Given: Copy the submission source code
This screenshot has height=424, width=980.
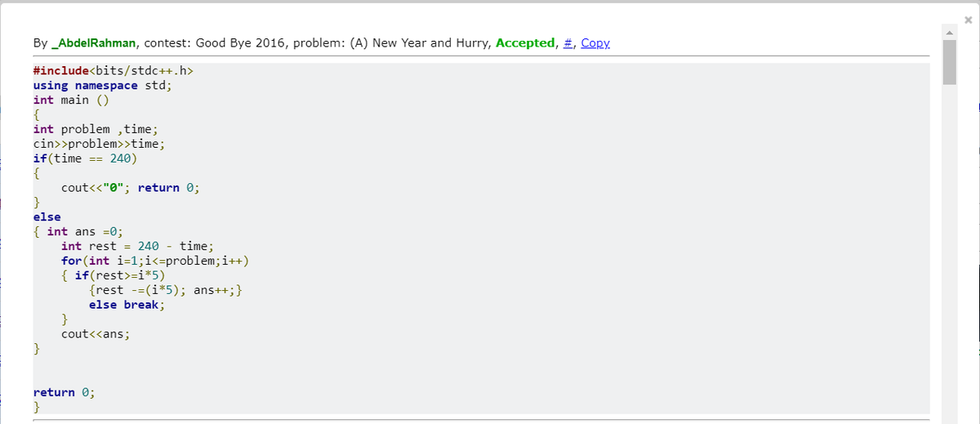Looking at the screenshot, I should 595,43.
